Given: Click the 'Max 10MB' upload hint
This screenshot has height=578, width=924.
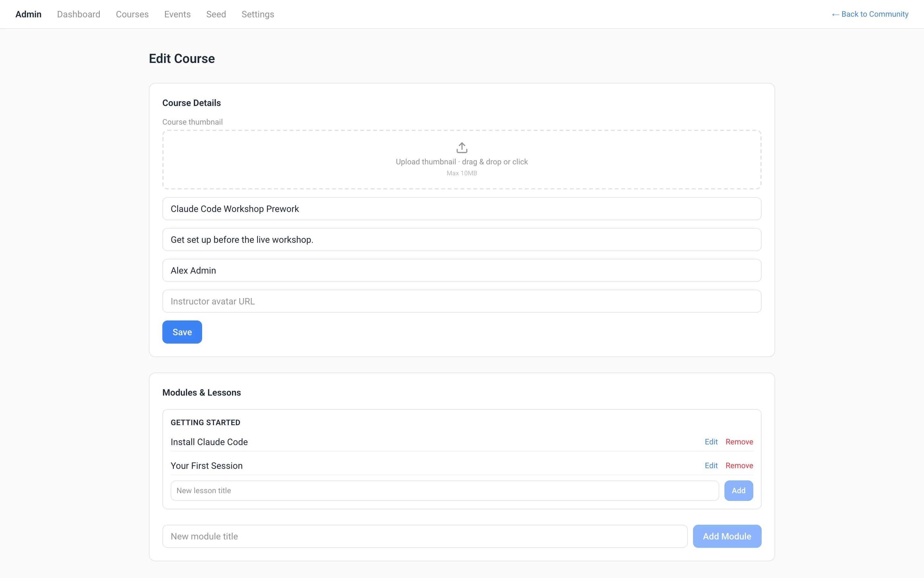Looking at the screenshot, I should (462, 173).
